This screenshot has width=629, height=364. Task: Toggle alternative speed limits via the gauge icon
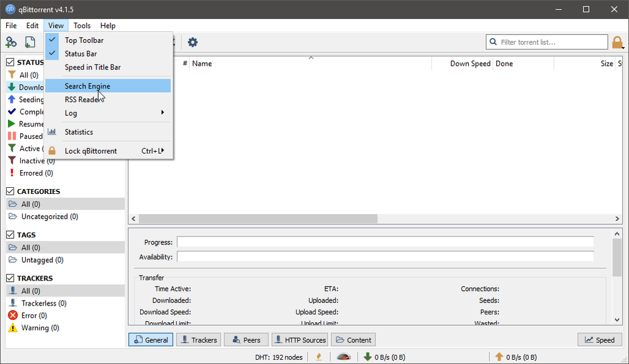click(343, 357)
